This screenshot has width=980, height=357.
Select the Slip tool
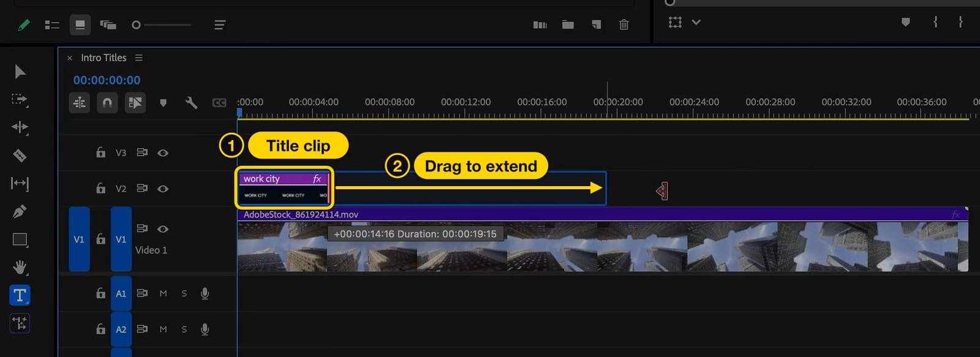[x=20, y=183]
